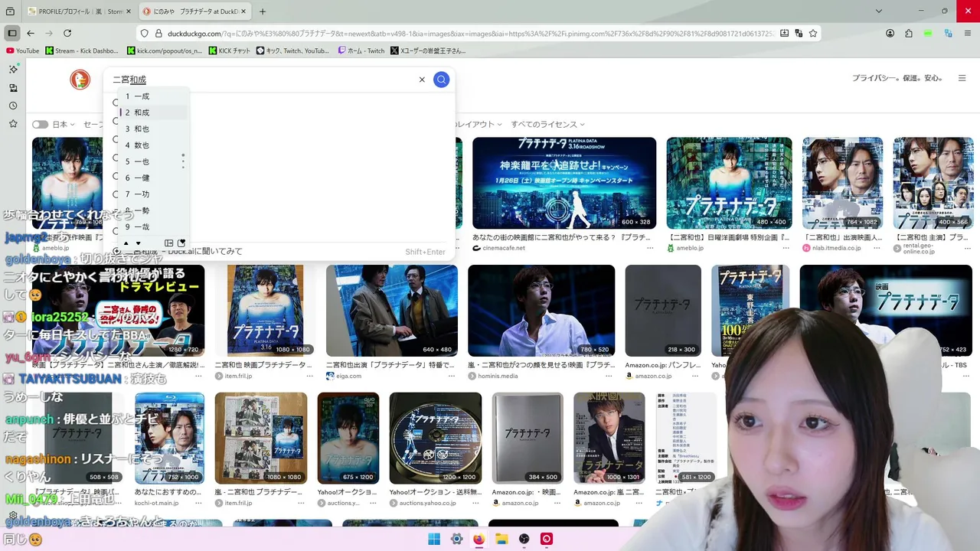Click the IME candidate list down arrow

[138, 243]
